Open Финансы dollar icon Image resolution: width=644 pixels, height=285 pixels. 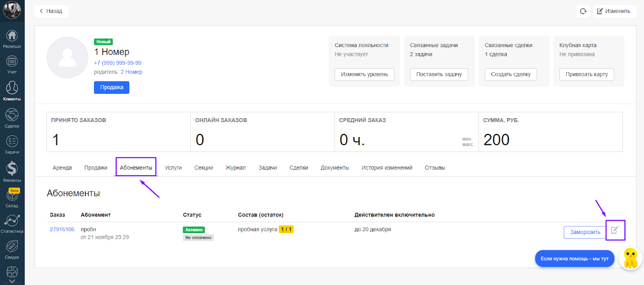pyautogui.click(x=12, y=171)
